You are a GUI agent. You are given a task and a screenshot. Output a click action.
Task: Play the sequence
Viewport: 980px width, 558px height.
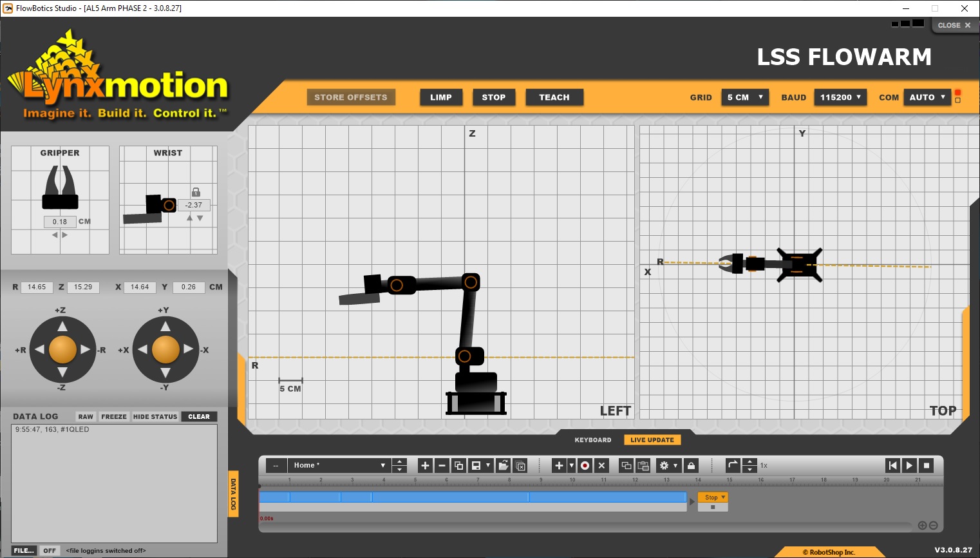pyautogui.click(x=909, y=465)
